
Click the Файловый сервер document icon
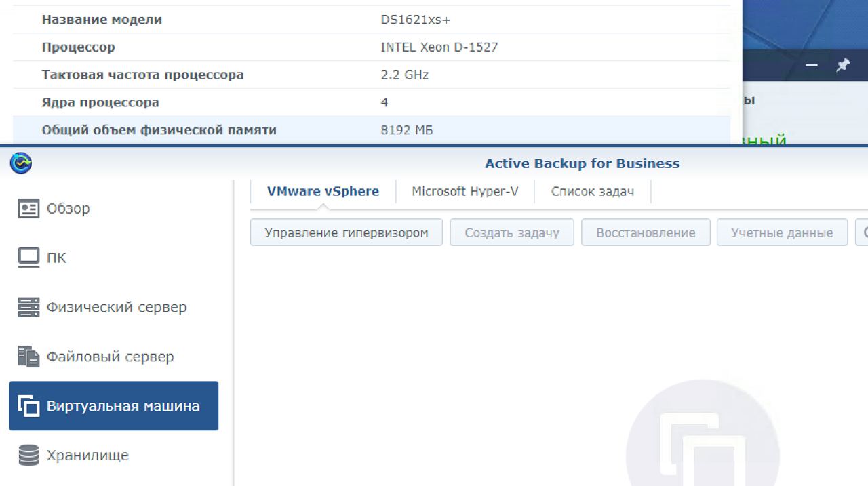coord(28,357)
